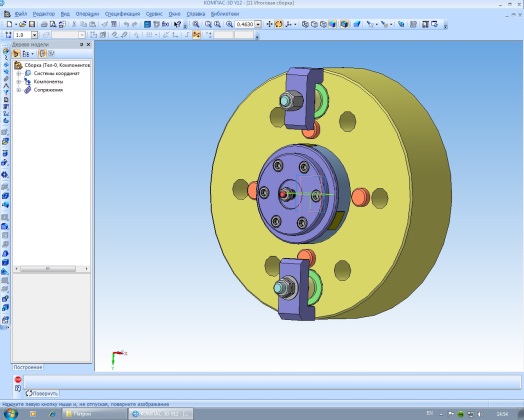
Task: Open the variables (f(x)) tool
Action: coord(165,24)
